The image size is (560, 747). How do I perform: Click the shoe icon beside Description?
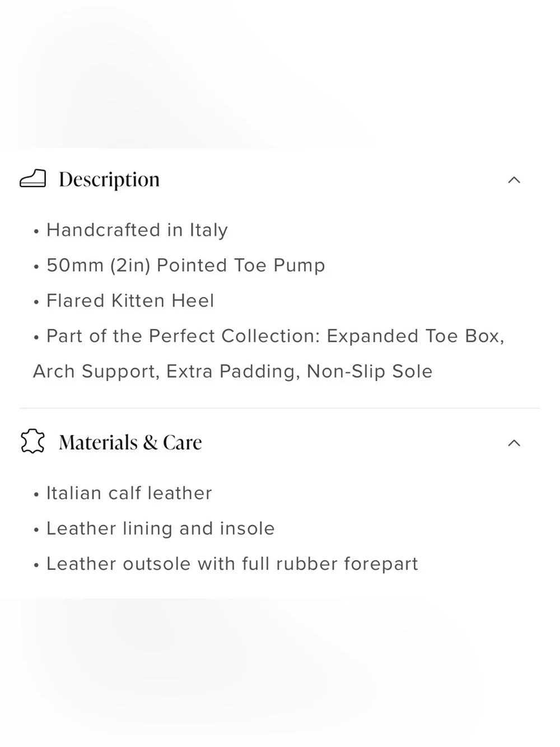(32, 179)
